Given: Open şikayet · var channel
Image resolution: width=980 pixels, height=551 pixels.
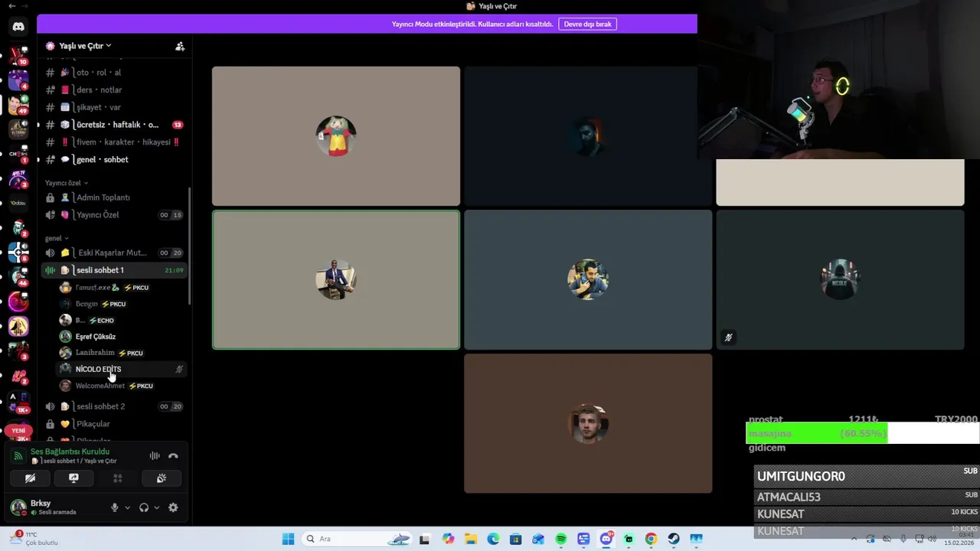Looking at the screenshot, I should click(x=113, y=107).
